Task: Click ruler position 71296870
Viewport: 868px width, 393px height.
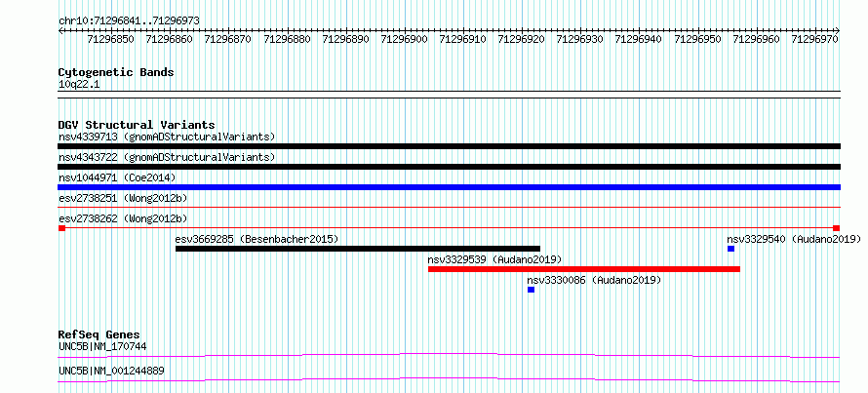Action: tap(228, 39)
